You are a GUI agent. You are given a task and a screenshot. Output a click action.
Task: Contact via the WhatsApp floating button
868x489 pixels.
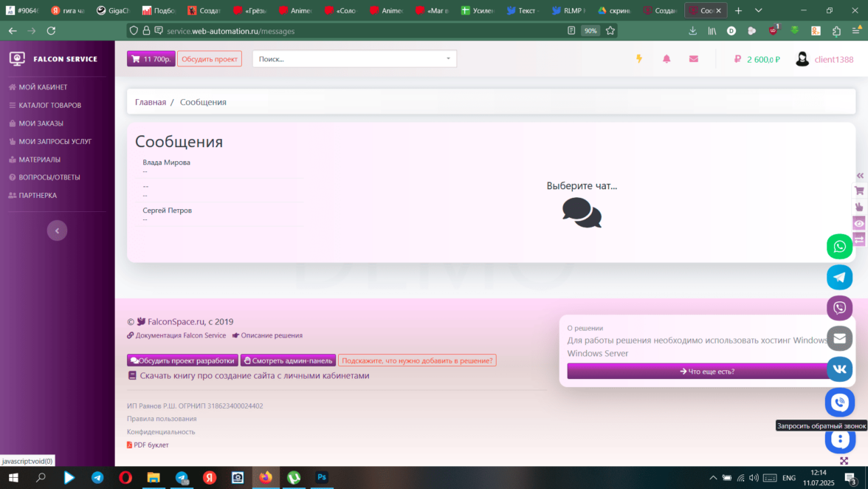(x=840, y=247)
